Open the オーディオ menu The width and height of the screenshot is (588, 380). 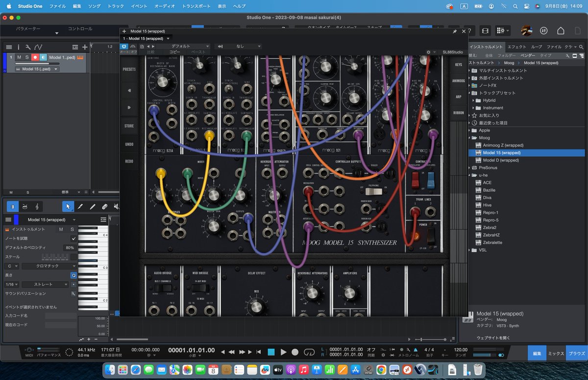click(x=164, y=6)
